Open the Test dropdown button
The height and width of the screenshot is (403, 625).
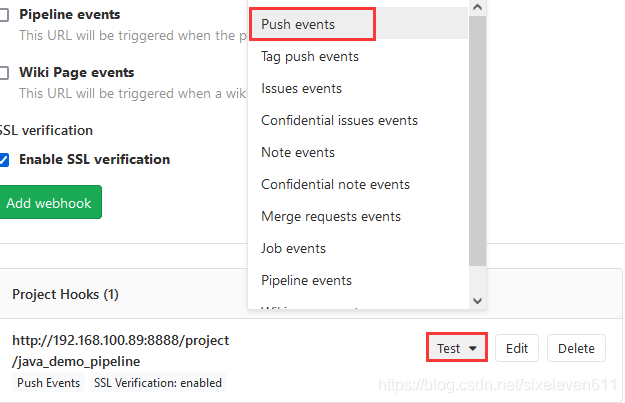click(456, 348)
